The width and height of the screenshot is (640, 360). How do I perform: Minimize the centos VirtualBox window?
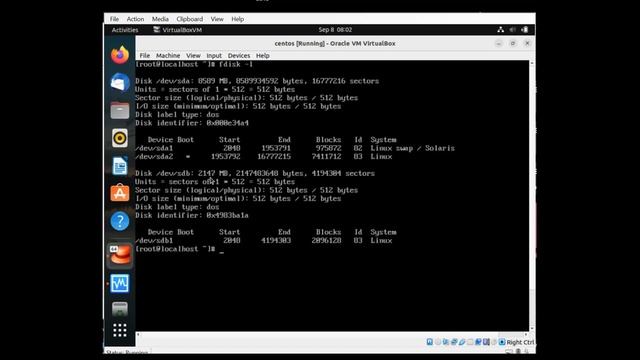tap(498, 43)
